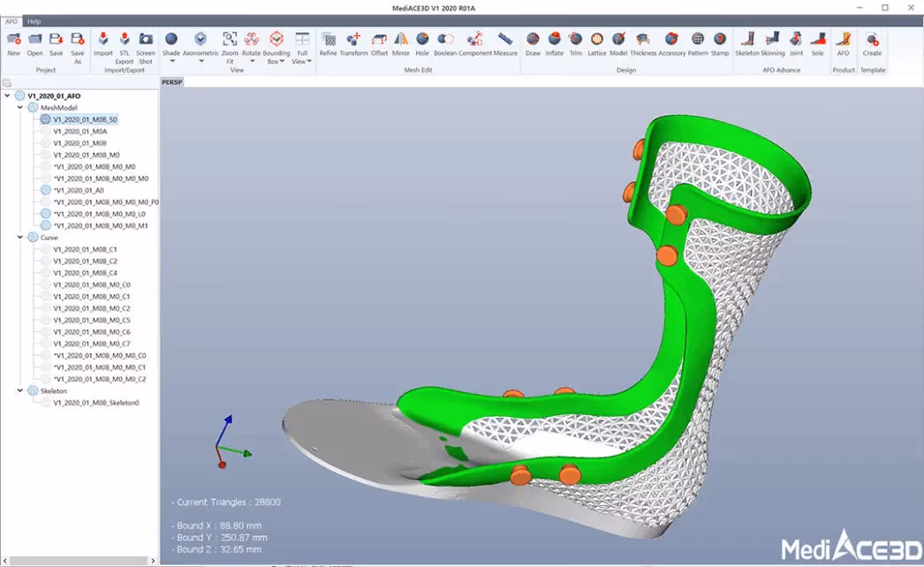
Task: Collapse the MeshModel tree node
Action: click(x=21, y=107)
